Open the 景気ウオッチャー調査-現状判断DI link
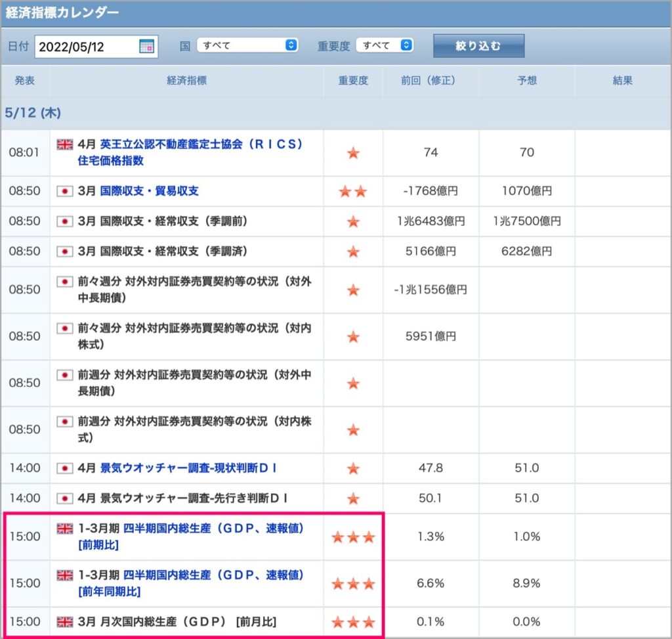672x639 pixels. tap(188, 468)
